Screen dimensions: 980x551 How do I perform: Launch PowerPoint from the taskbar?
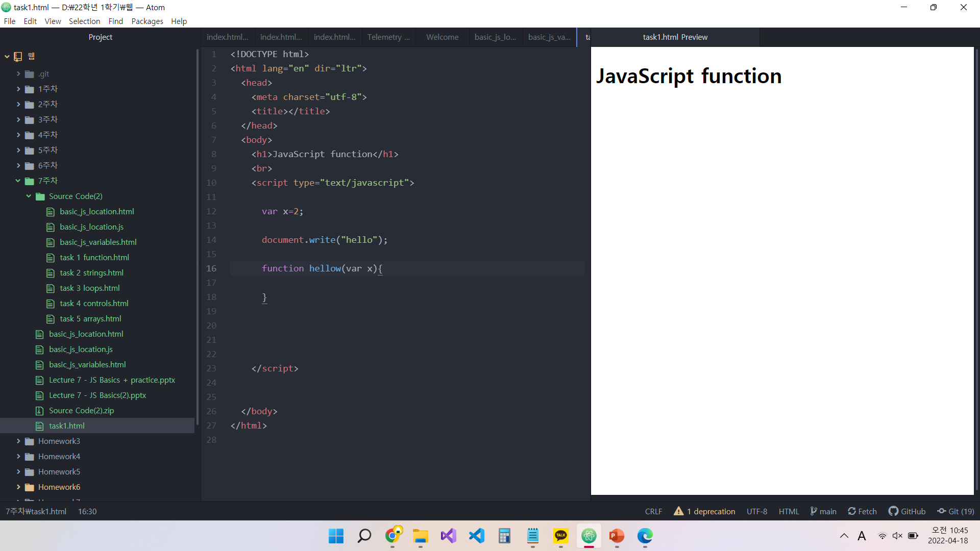pos(617,536)
